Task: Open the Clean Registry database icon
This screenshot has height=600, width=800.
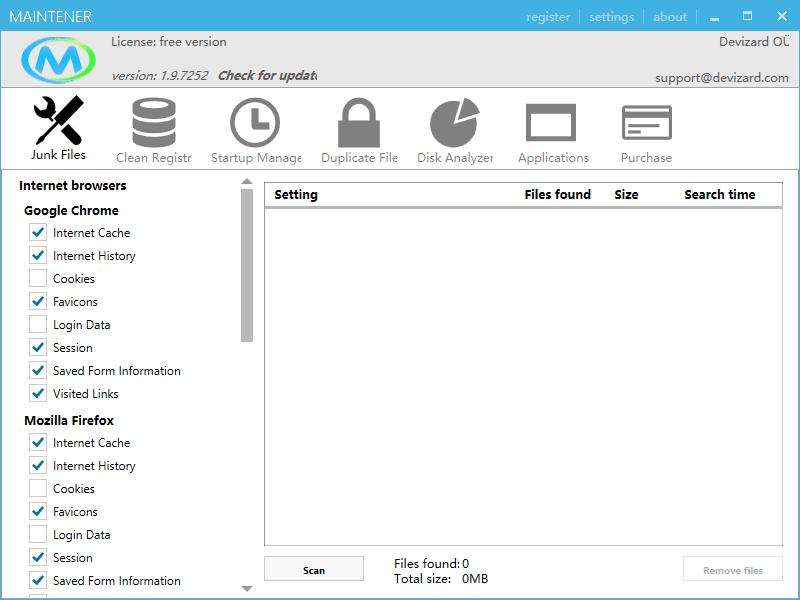Action: (x=153, y=123)
